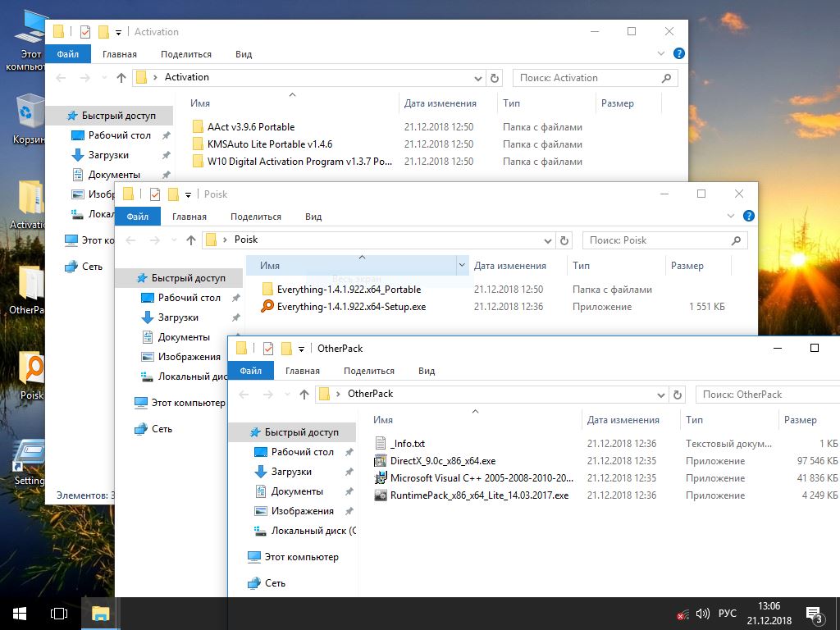Select the Settings shortcut on the desktop
Image resolution: width=840 pixels, height=630 pixels.
(x=29, y=463)
